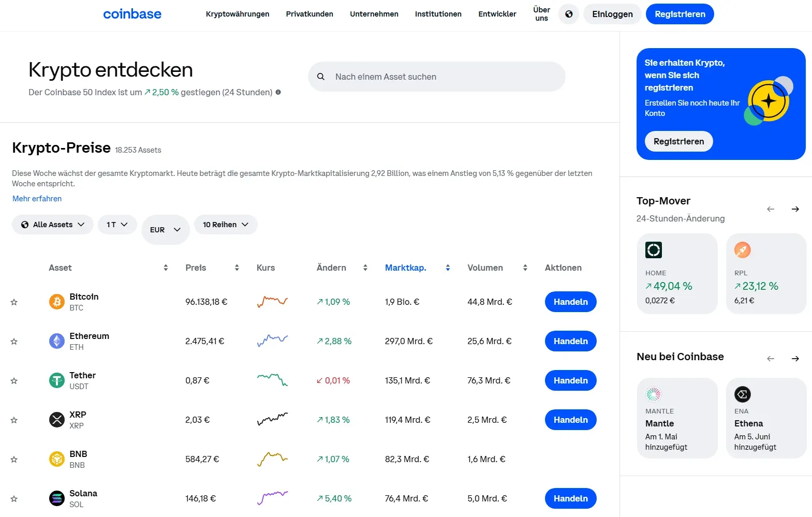The width and height of the screenshot is (812, 517).
Task: Click the BNB coin icon
Action: [56, 459]
